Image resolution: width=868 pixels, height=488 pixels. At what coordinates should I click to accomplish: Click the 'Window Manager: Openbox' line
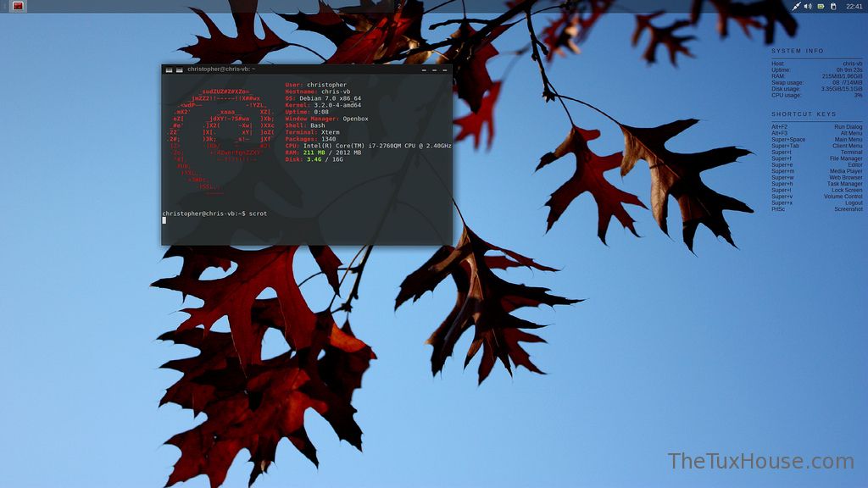click(326, 119)
